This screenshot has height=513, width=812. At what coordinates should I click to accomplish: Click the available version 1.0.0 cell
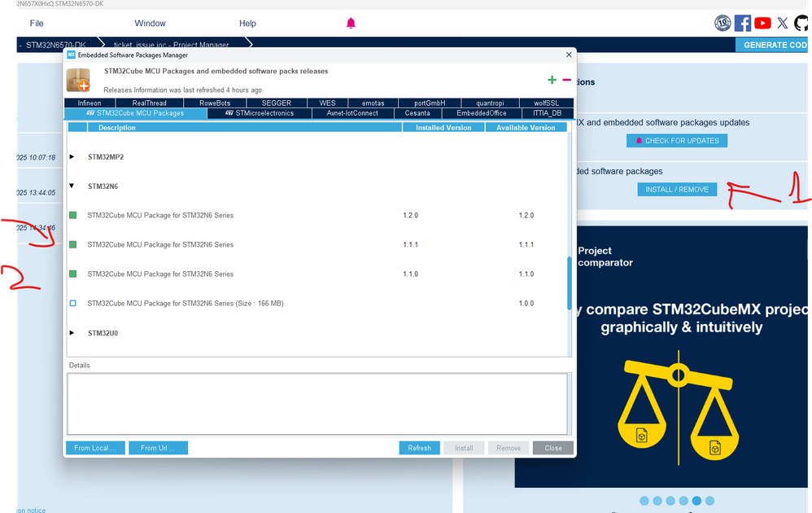pyautogui.click(x=526, y=303)
